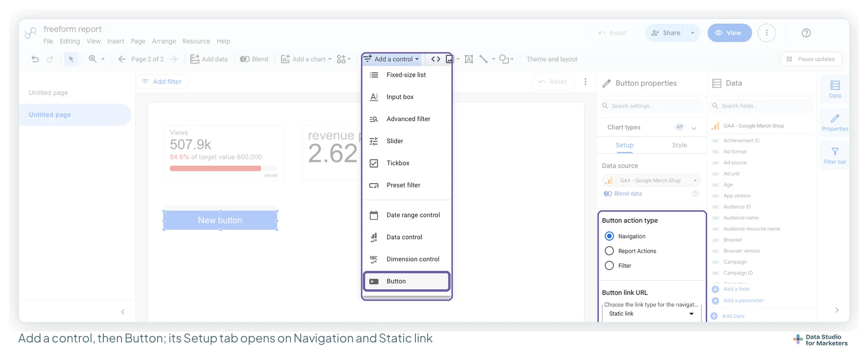Open the three-dot more options menu
This screenshot has height=356, width=868.
[x=767, y=33]
